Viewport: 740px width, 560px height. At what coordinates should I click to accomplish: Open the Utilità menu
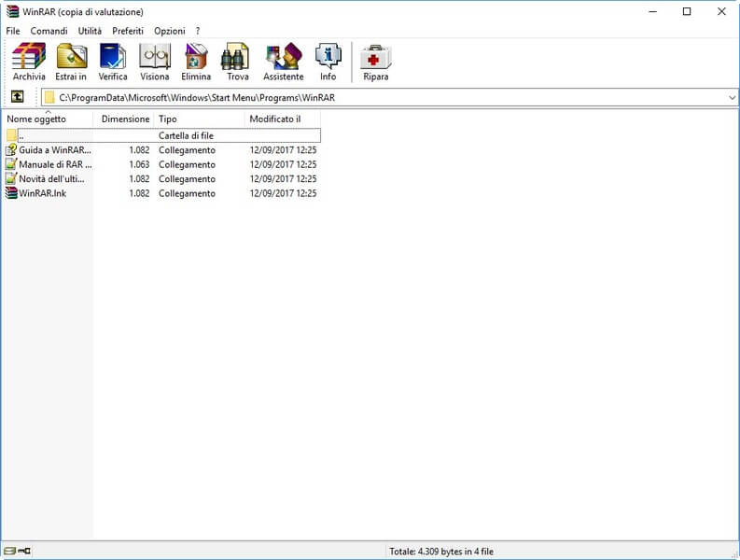click(x=90, y=31)
